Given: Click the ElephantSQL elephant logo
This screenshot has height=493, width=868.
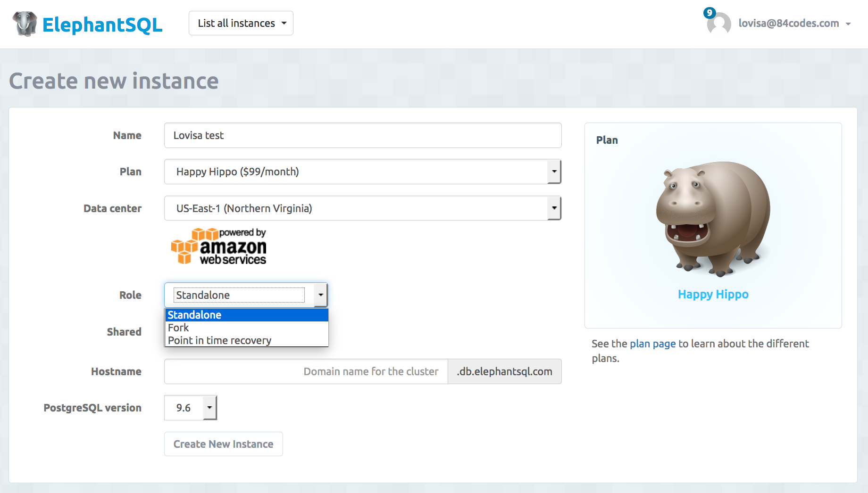Looking at the screenshot, I should (x=24, y=24).
